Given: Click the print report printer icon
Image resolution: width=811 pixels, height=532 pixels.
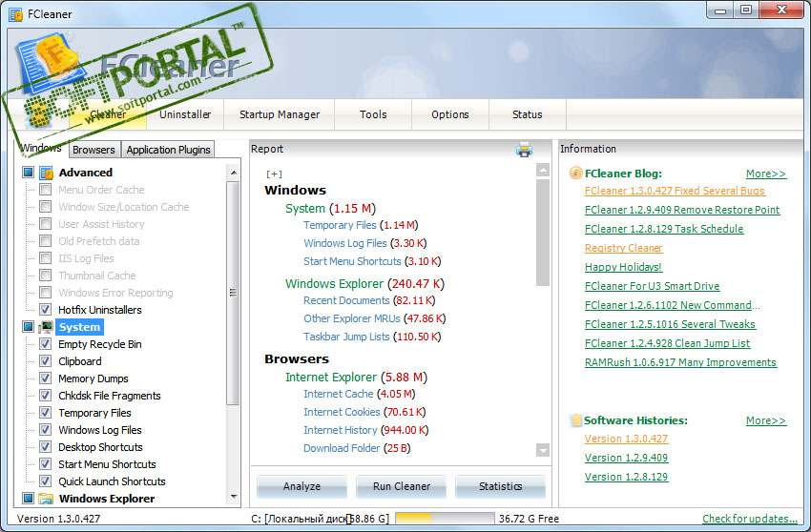Looking at the screenshot, I should coord(524,150).
